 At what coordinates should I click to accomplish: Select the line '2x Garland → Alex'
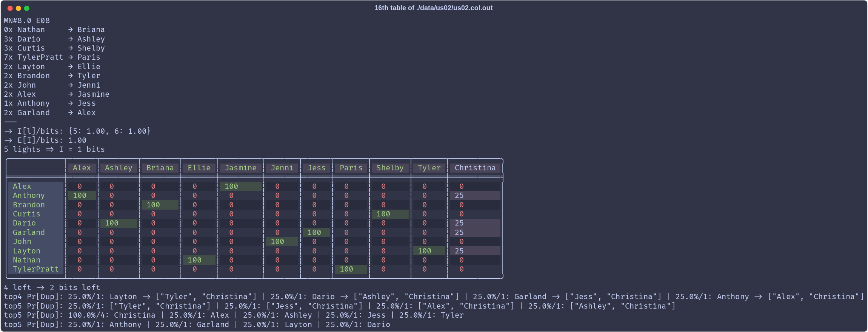tap(50, 113)
